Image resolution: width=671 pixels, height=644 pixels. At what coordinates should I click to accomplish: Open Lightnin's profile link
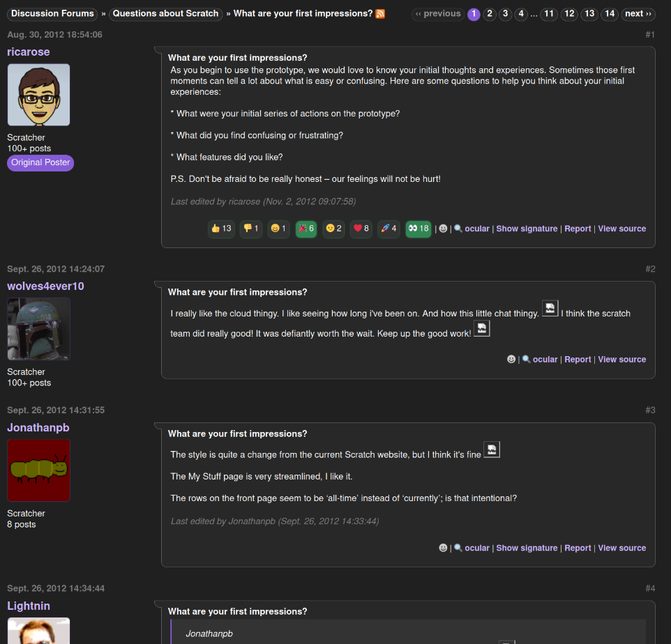click(x=28, y=606)
